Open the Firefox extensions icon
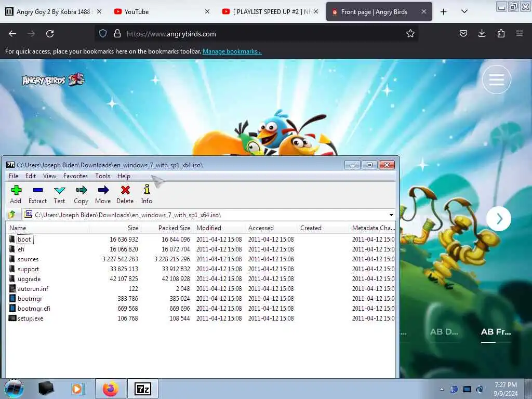Image resolution: width=532 pixels, height=399 pixels. tap(501, 34)
